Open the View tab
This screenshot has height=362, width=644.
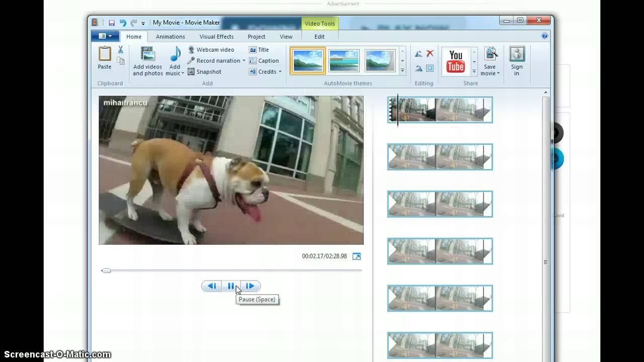[x=286, y=37]
